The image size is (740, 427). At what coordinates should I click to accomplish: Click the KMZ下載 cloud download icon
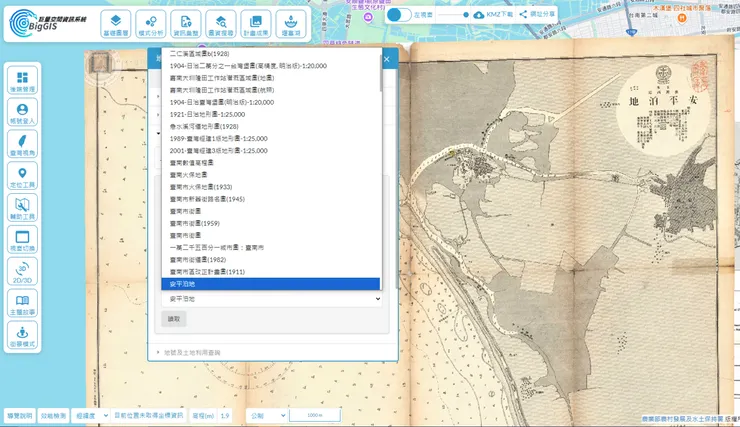(479, 15)
